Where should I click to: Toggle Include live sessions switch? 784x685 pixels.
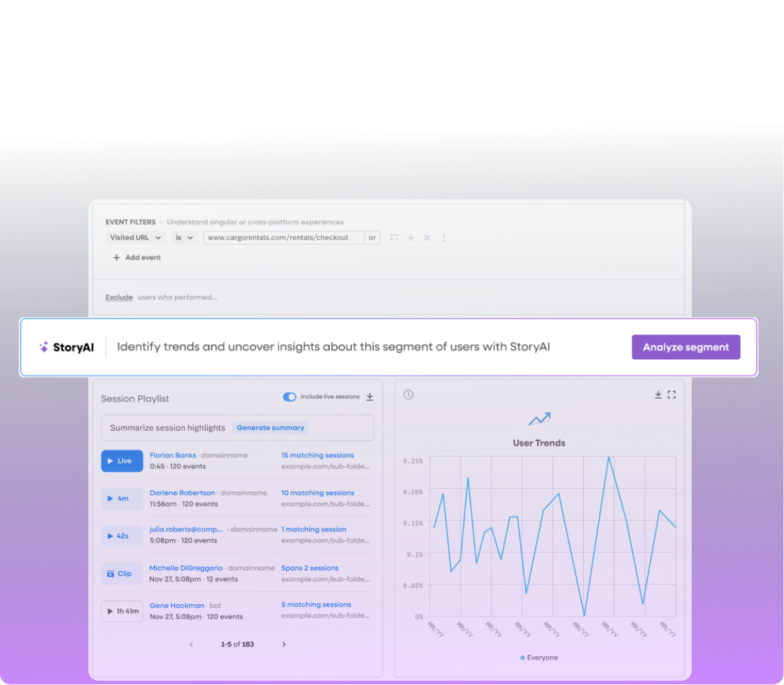(289, 396)
